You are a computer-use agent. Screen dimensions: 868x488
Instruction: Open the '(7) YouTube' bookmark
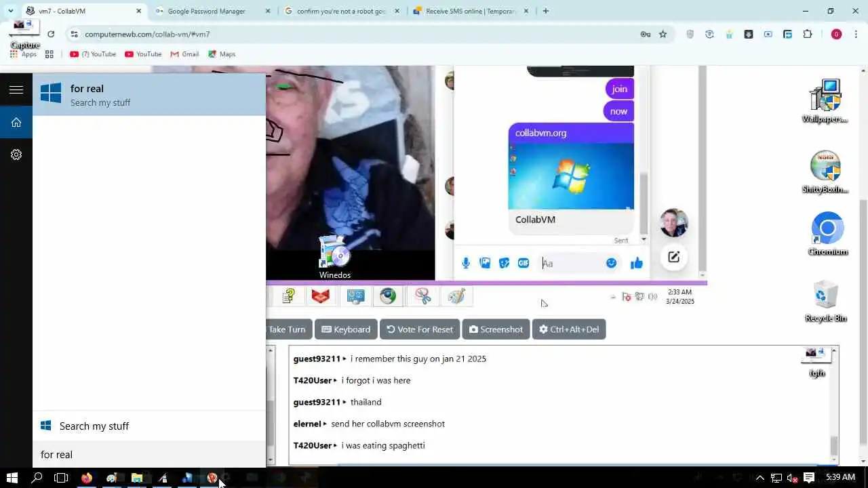[93, 54]
